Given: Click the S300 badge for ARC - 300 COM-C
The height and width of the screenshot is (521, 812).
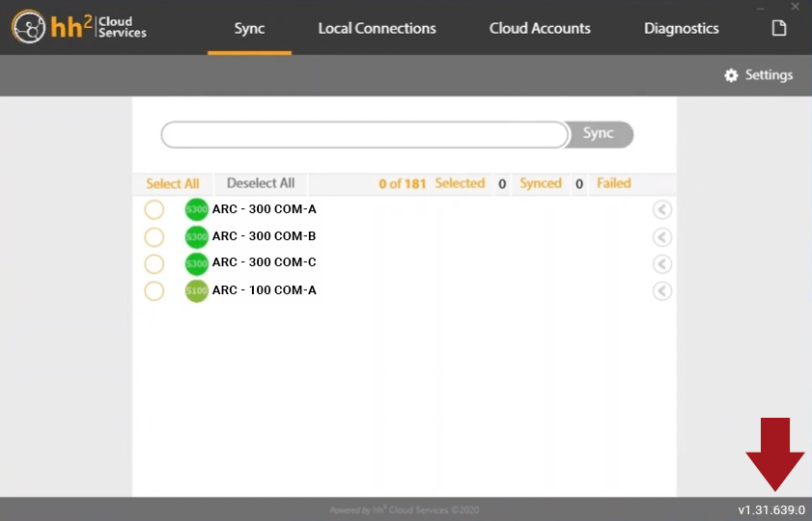Looking at the screenshot, I should (196, 263).
